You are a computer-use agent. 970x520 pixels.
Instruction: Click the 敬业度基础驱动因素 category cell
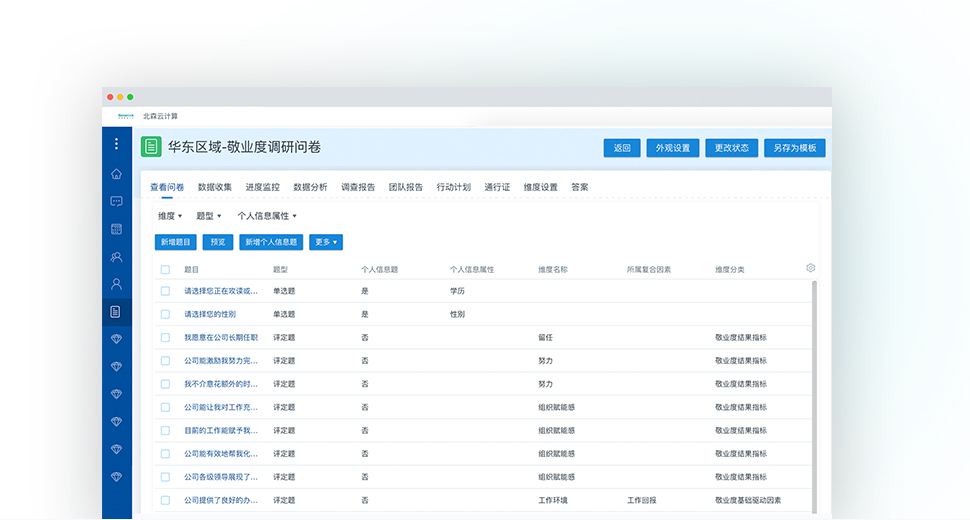748,500
